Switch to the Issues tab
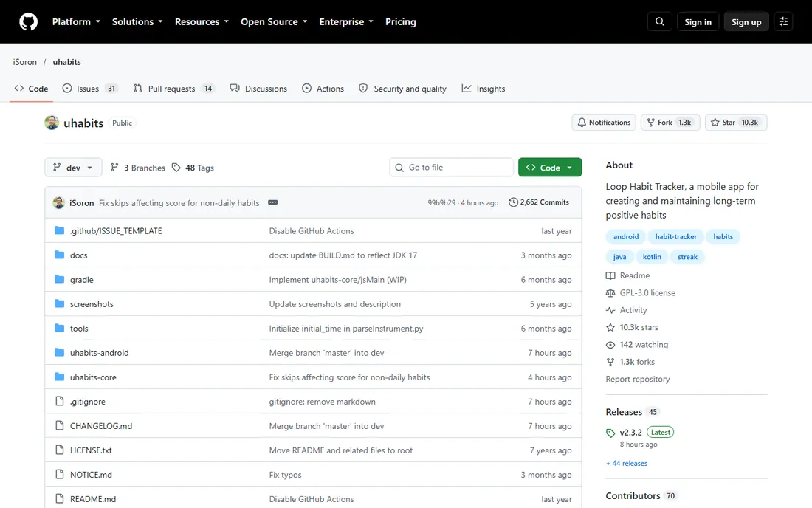The image size is (812, 508). tap(90, 89)
